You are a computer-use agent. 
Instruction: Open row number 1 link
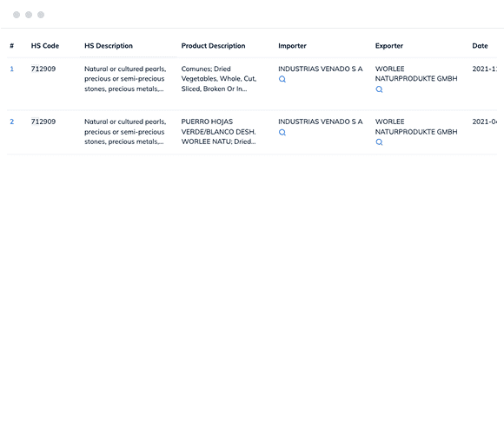[12, 69]
